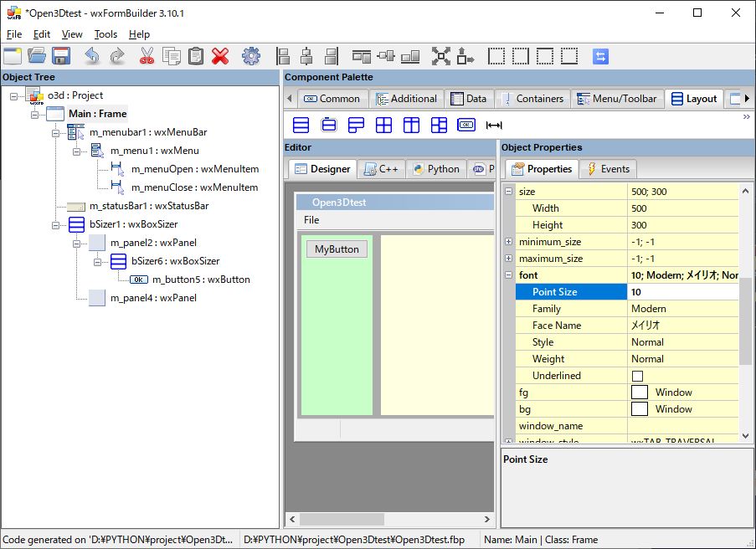756x549 pixels.
Task: Collapse m_panel2 wxPanel node
Action: [77, 244]
